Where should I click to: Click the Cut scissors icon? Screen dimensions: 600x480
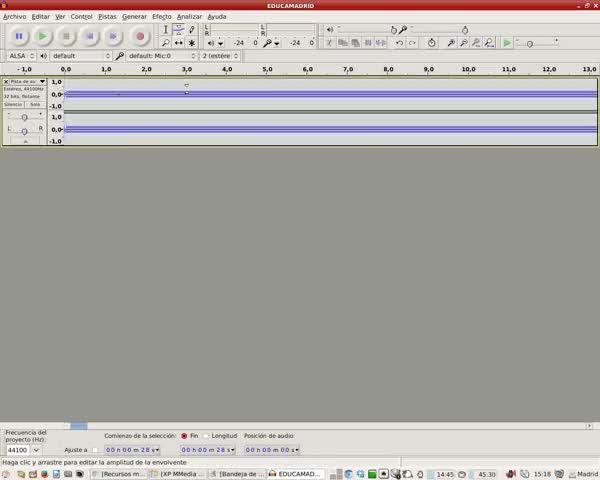[x=329, y=43]
